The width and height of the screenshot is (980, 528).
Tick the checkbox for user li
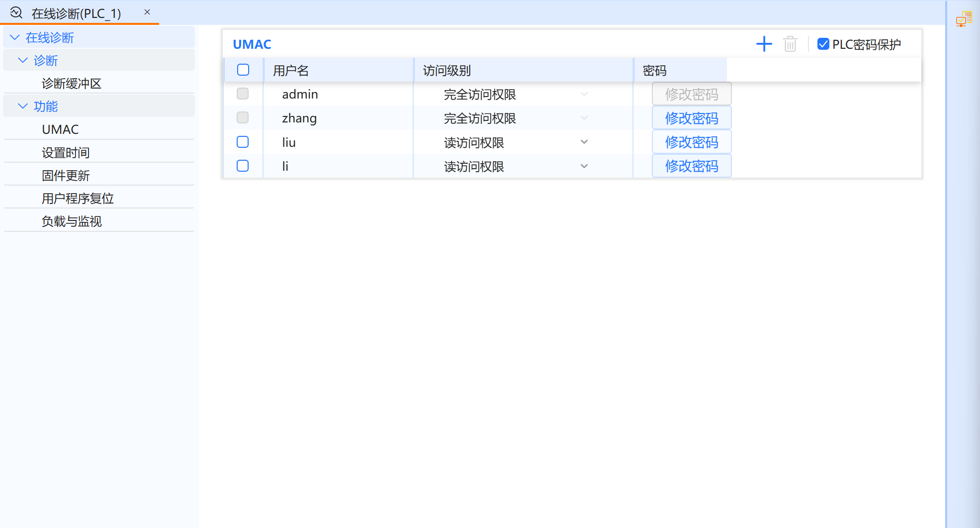pos(243,166)
